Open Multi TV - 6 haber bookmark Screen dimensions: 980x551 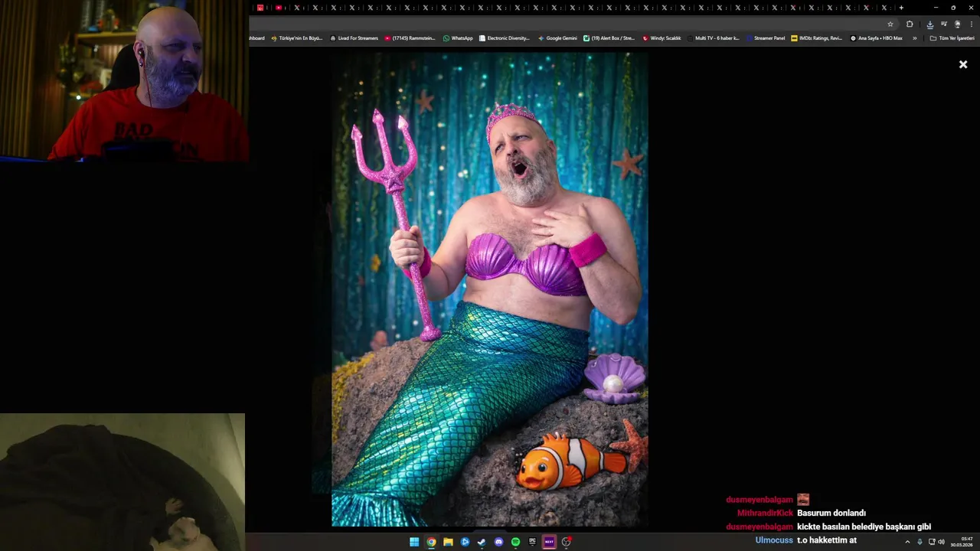tap(714, 37)
